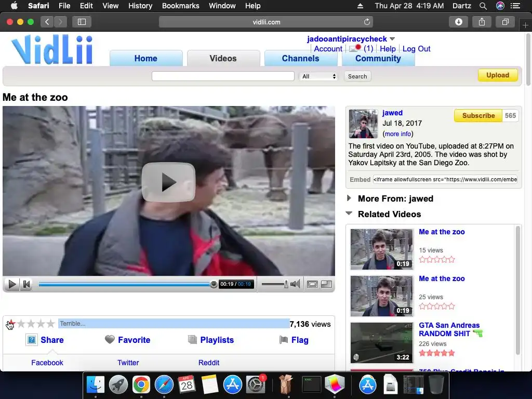
Task: Click the large play overlay on video
Action: 168,182
